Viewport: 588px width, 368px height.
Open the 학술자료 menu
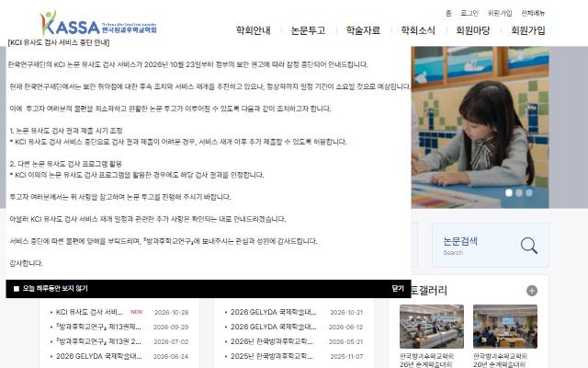point(363,30)
